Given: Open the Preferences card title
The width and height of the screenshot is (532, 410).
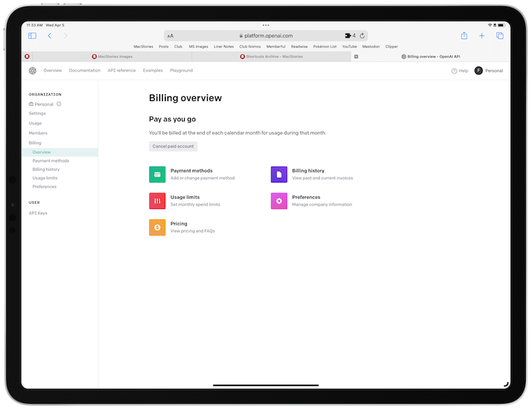Looking at the screenshot, I should [306, 197].
